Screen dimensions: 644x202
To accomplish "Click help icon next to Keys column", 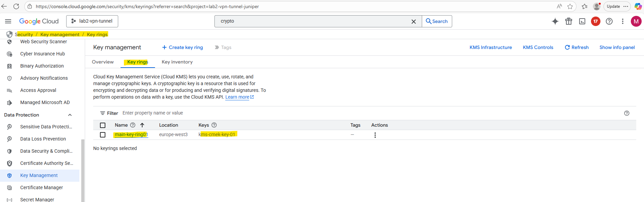I will click(x=214, y=125).
